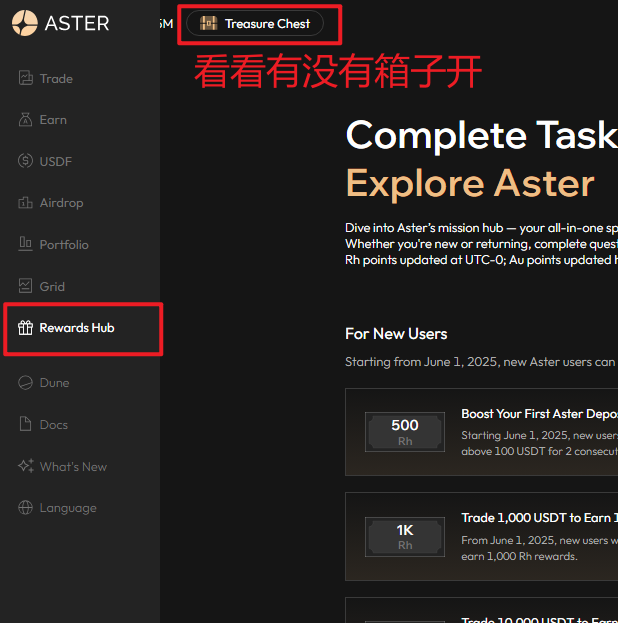Click the Grid chart icon
Image resolution: width=618 pixels, height=623 pixels.
pyautogui.click(x=25, y=286)
